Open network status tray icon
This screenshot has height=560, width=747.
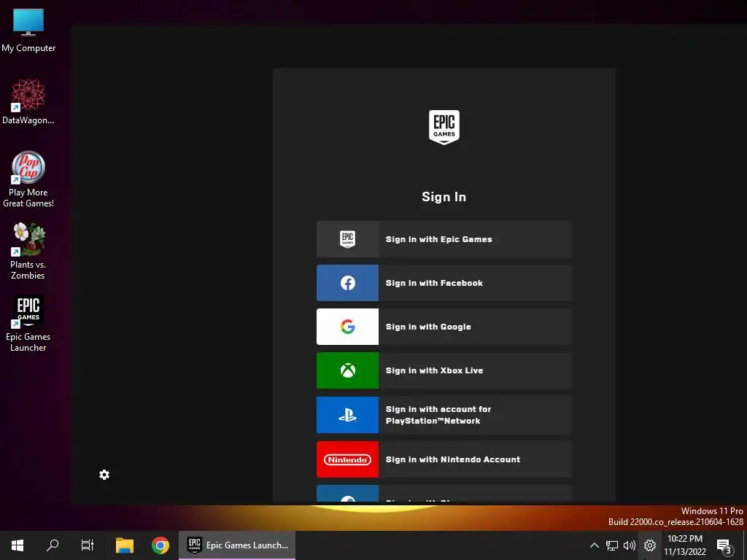(x=612, y=545)
